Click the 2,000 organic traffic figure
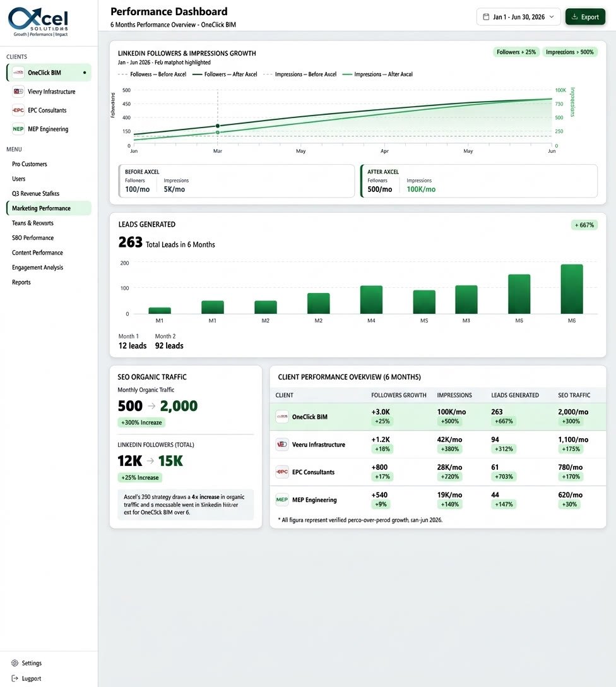 pos(179,406)
